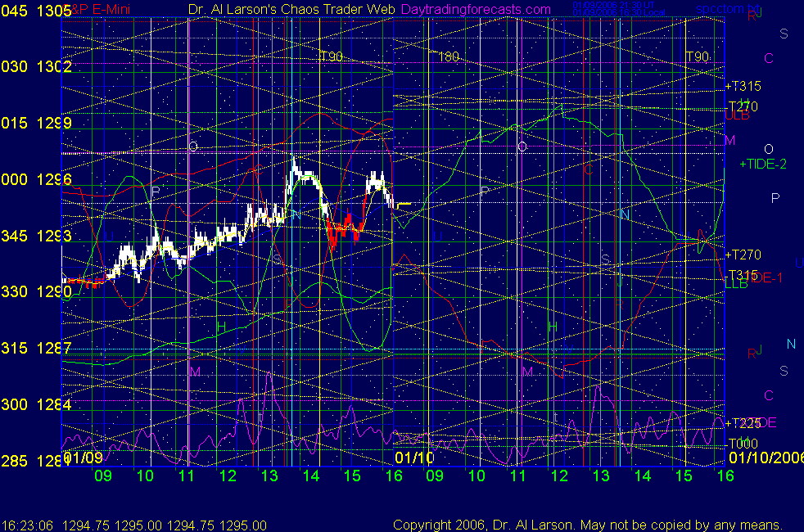
Task: Click the green "LLB" band label
Action: pos(736,283)
